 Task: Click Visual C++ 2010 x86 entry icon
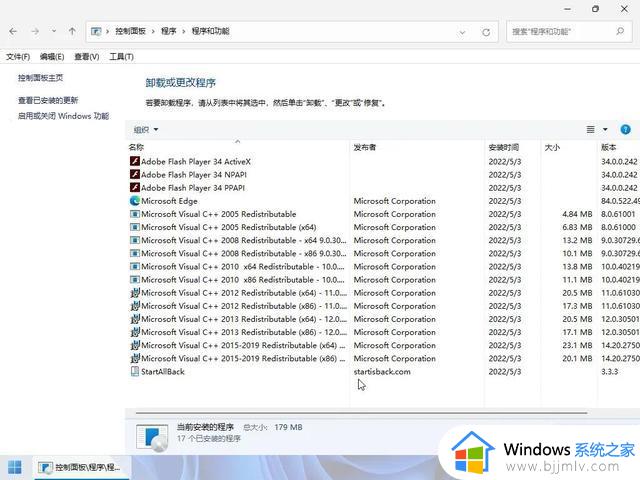click(135, 280)
